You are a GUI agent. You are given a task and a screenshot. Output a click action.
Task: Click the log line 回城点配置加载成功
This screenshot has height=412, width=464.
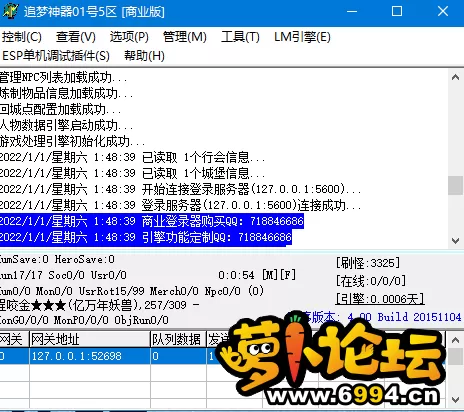tap(60, 109)
